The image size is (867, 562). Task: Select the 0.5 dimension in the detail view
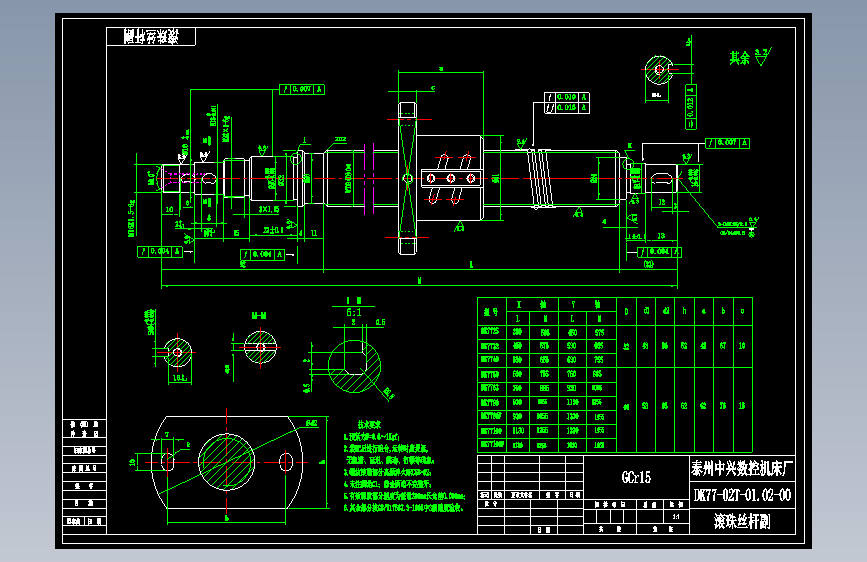tap(380, 322)
